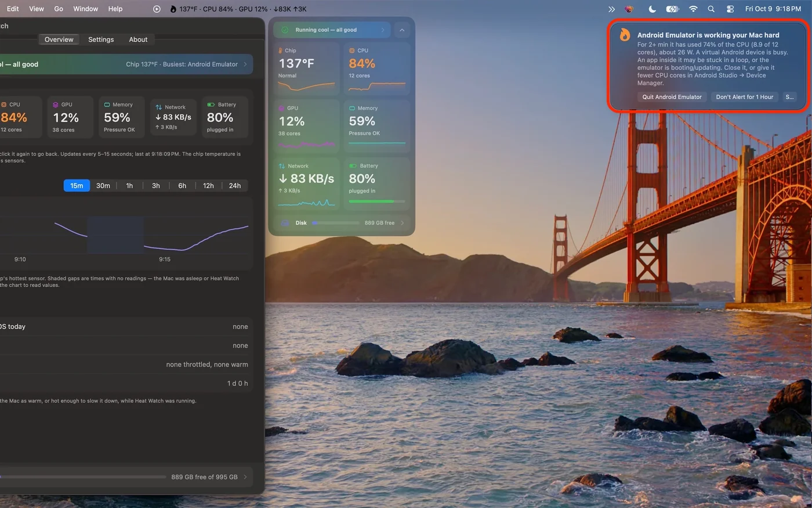
Task: Click the Network icon in the Overview window tile
Action: coord(158,107)
